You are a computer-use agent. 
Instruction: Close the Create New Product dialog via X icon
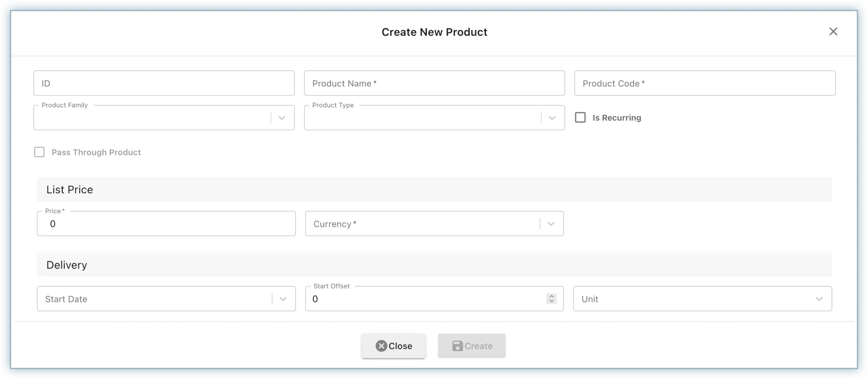pyautogui.click(x=833, y=31)
